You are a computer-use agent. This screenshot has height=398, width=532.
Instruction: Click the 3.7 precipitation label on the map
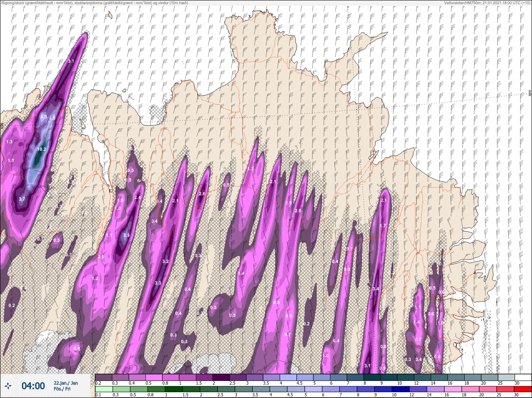point(22,199)
